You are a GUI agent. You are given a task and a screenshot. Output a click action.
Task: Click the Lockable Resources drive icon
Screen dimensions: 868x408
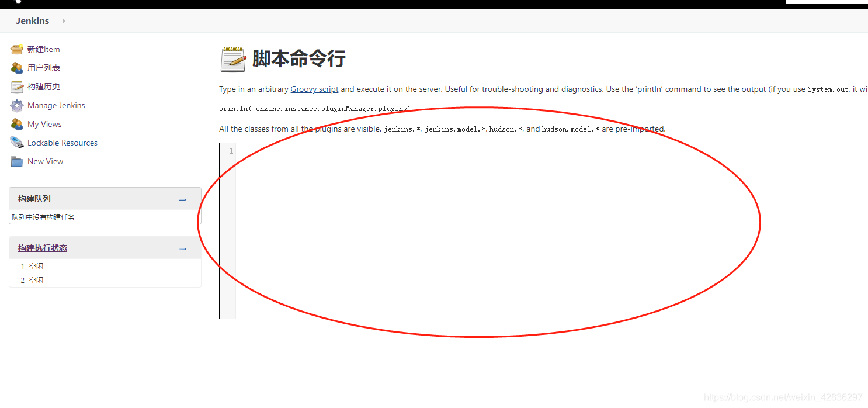pos(16,143)
